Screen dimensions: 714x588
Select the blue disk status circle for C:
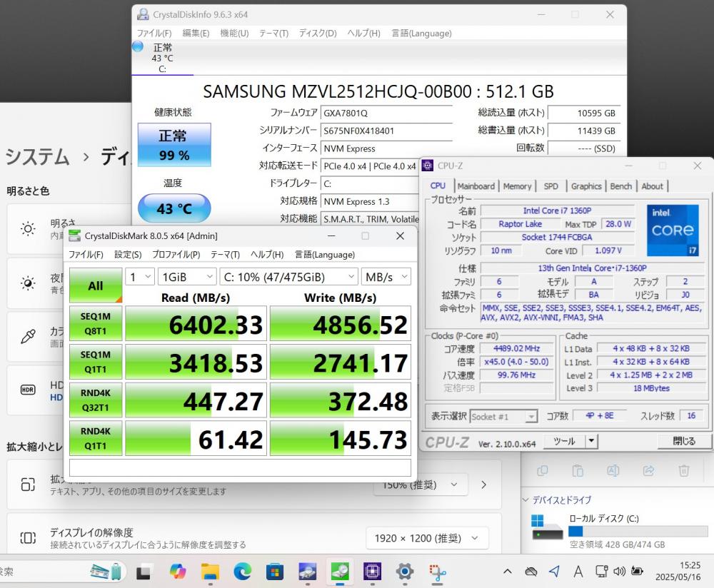coord(138,46)
